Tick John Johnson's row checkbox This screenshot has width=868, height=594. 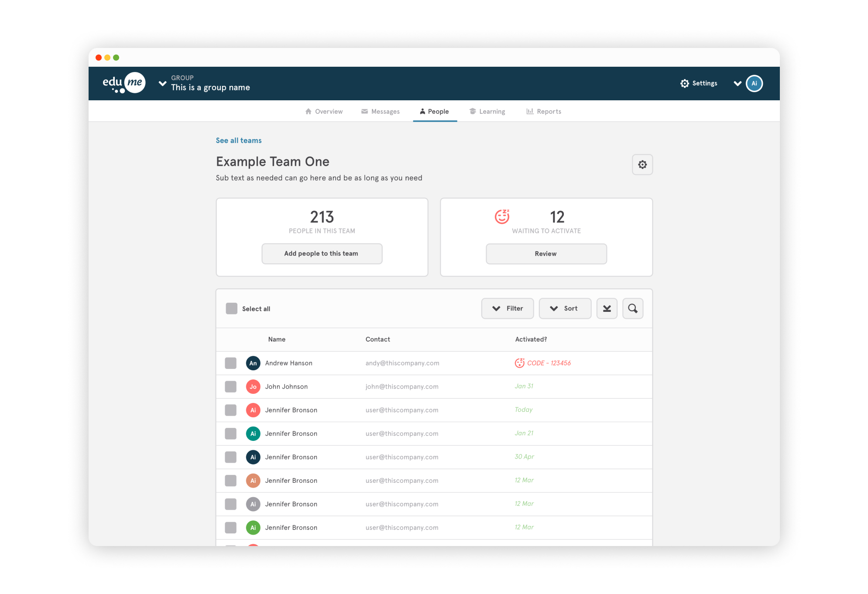(x=230, y=386)
